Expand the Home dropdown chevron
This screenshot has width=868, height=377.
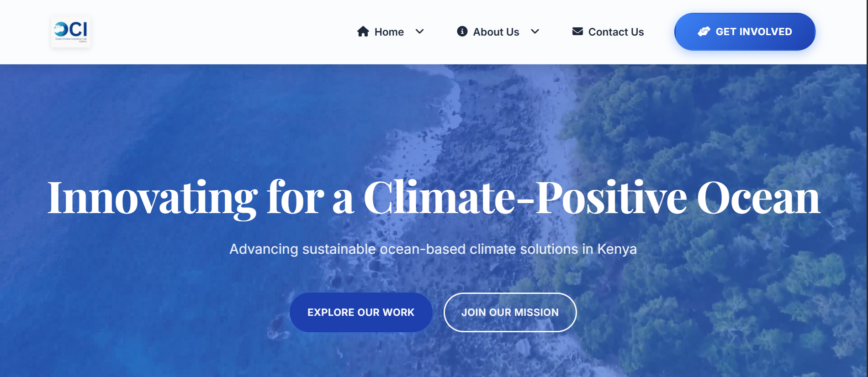(419, 32)
